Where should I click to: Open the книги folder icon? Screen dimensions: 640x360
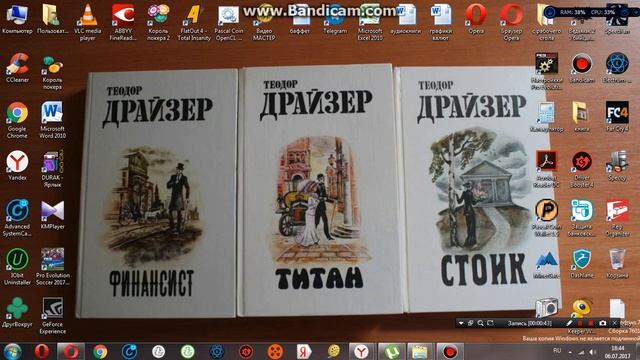pos(582,117)
